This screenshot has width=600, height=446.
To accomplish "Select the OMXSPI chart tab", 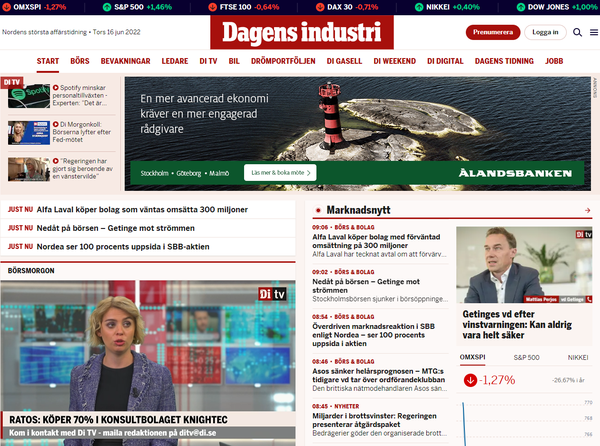I will coord(472,357).
